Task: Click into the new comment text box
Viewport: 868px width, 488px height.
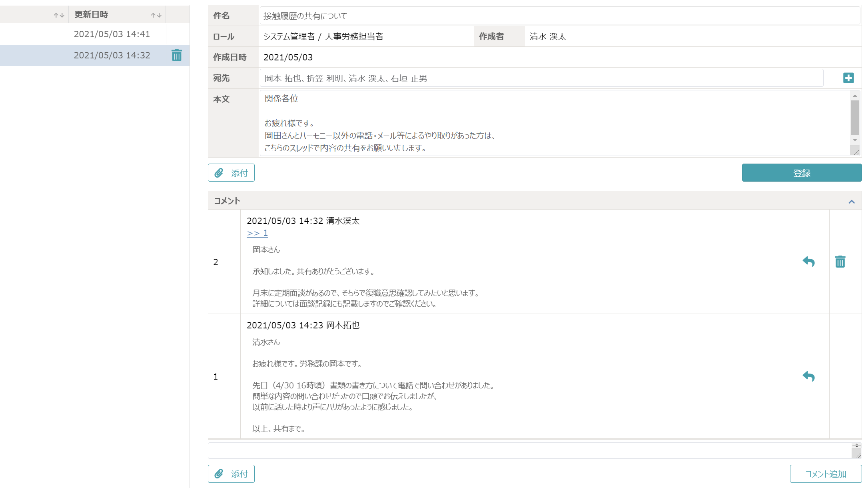Action: [530, 450]
